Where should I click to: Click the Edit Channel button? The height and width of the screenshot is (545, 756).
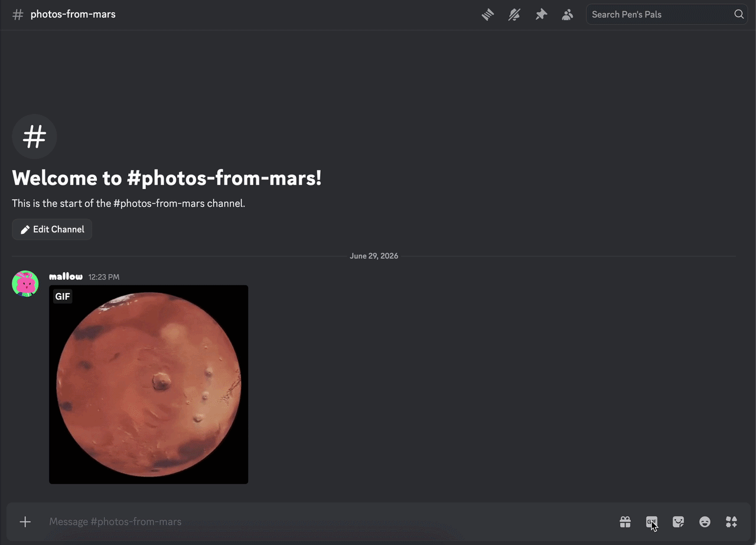(x=52, y=229)
